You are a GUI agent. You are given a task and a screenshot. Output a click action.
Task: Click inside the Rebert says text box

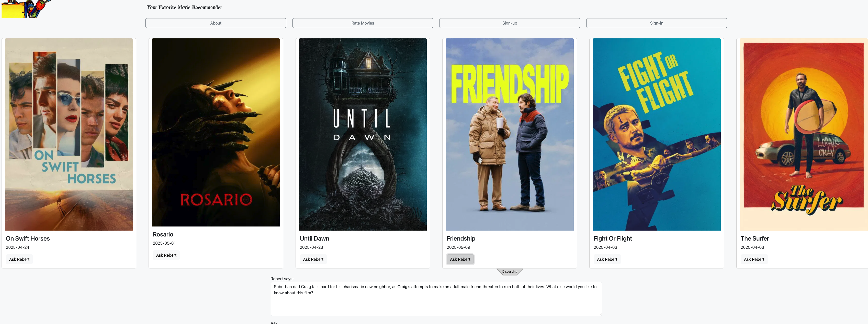tap(436, 299)
